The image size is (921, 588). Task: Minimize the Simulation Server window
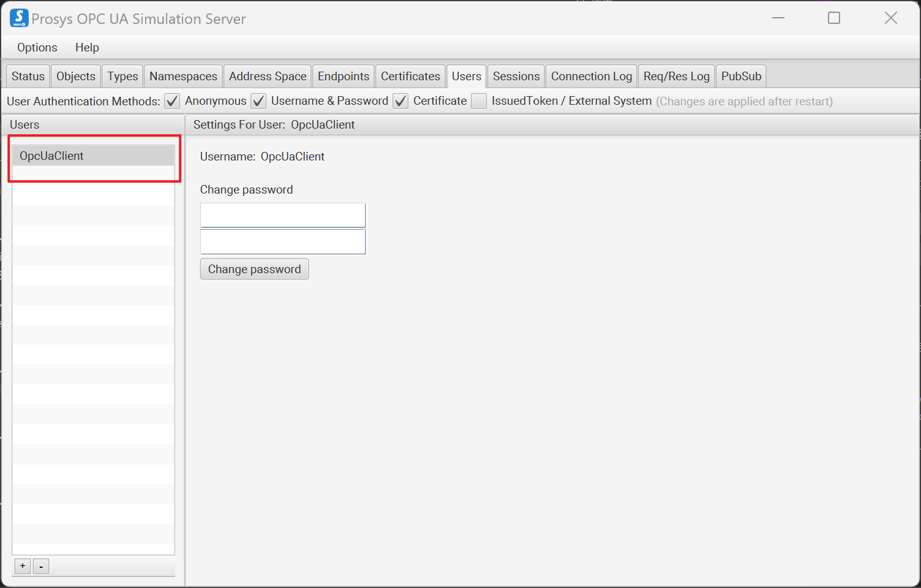[778, 18]
